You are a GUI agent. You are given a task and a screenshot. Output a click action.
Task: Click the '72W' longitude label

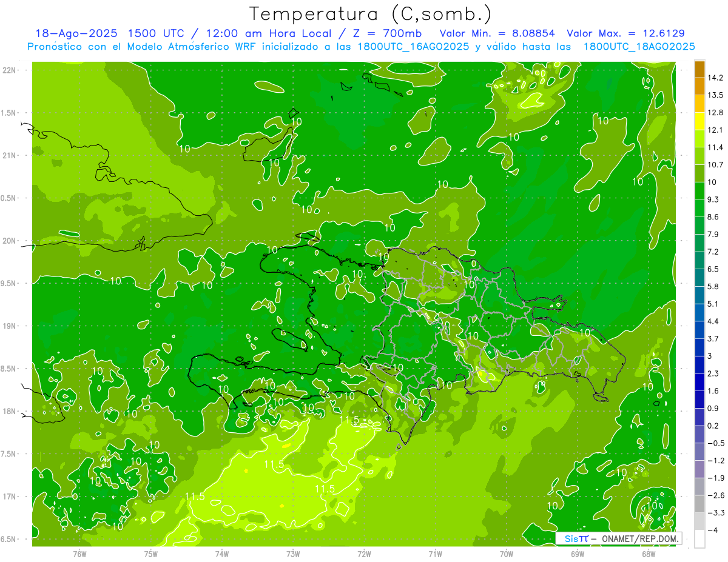click(364, 554)
